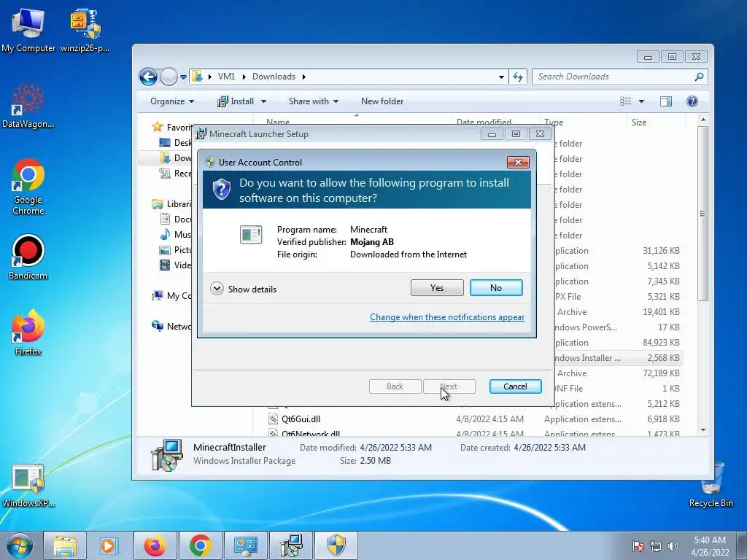Create a New folder from toolbar

point(382,101)
